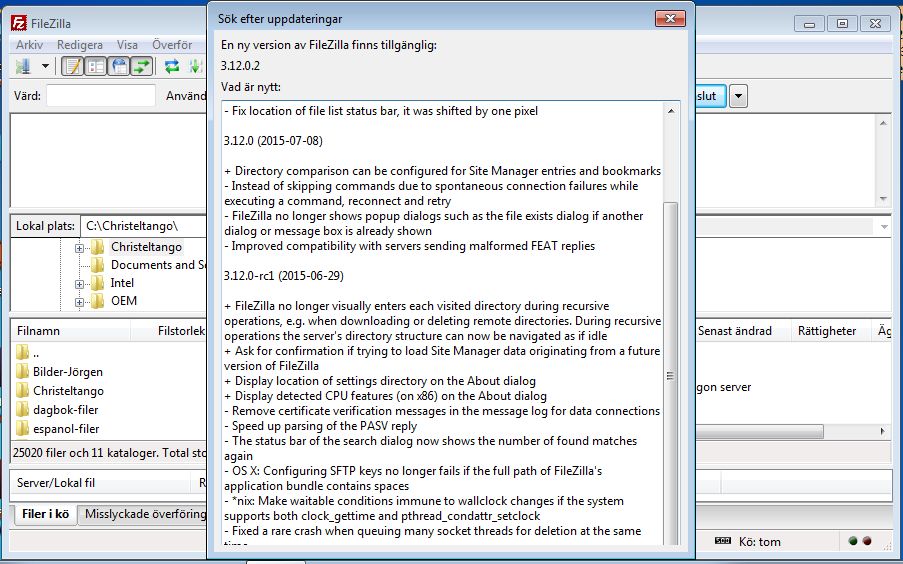903x564 pixels.
Task: Expand the Christeltango tree node
Action: point(79,248)
